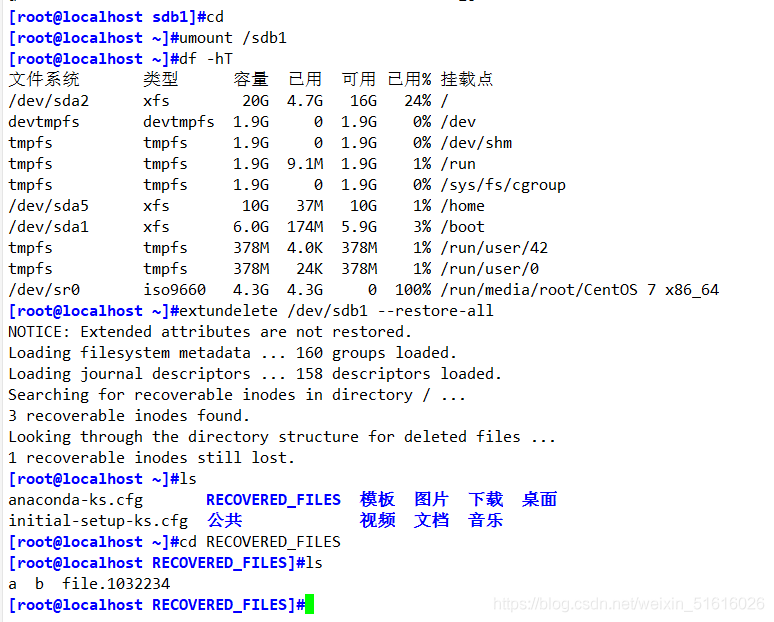The image size is (774, 622).
Task: Click the '/home' mount point
Action: (x=463, y=206)
